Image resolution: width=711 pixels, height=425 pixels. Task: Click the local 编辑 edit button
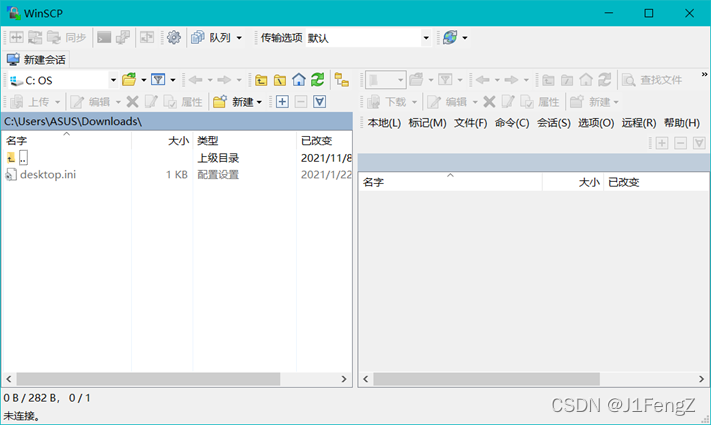(x=90, y=102)
